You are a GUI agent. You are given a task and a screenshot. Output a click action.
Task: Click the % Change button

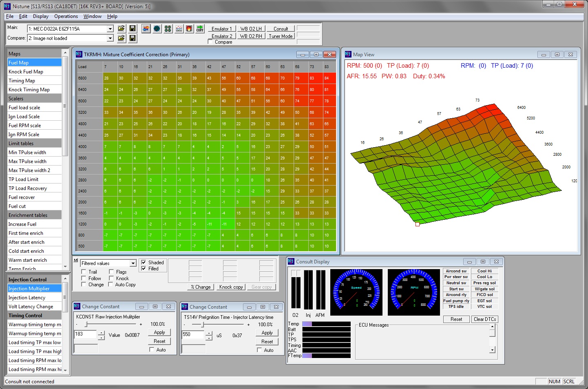pyautogui.click(x=201, y=287)
